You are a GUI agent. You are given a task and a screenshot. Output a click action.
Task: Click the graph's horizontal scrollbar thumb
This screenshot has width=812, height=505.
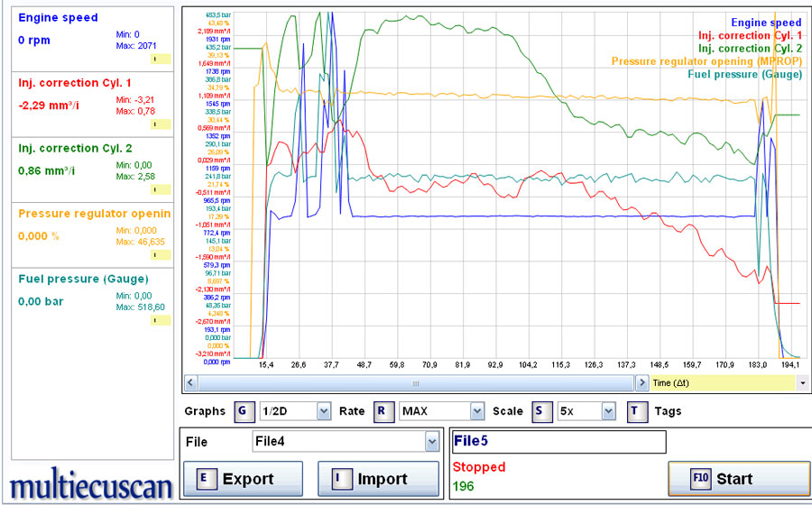pyautogui.click(x=415, y=383)
